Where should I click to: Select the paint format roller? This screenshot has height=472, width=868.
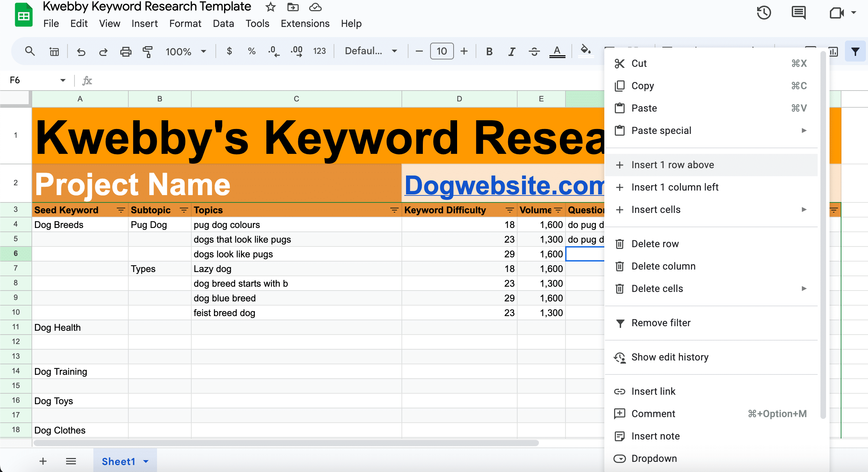(148, 52)
